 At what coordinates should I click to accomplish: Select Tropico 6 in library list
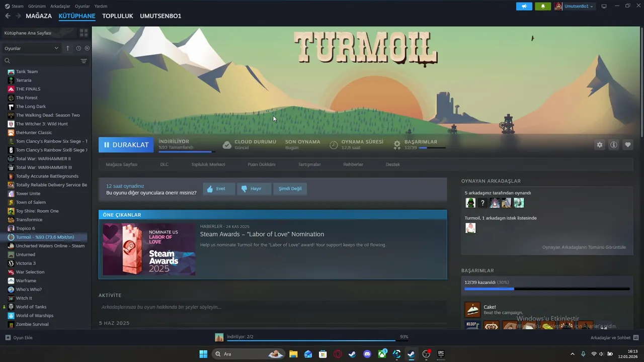25,228
